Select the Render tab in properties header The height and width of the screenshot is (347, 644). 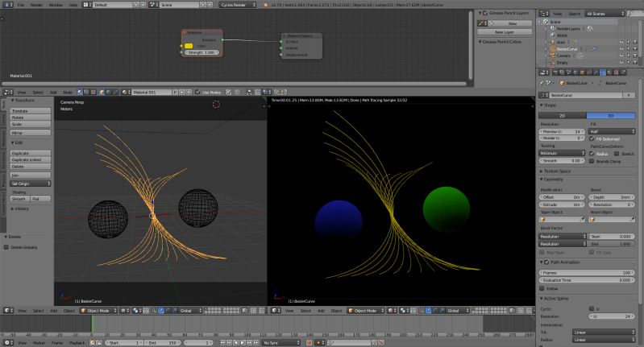pos(555,72)
